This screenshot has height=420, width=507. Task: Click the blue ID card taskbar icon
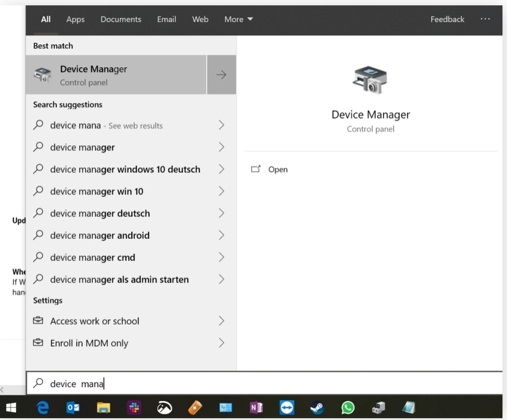(x=226, y=408)
